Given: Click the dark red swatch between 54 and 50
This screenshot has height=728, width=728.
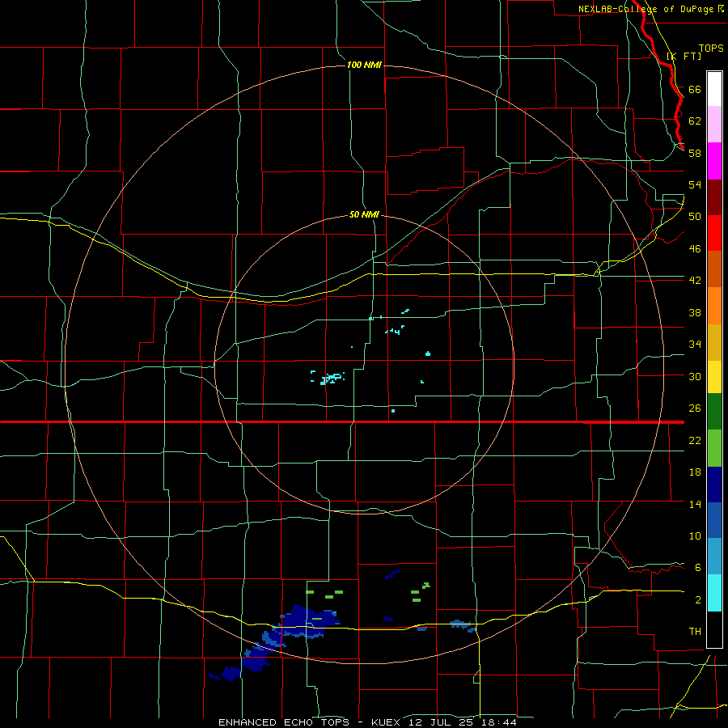Looking at the screenshot, I should pos(714,197).
